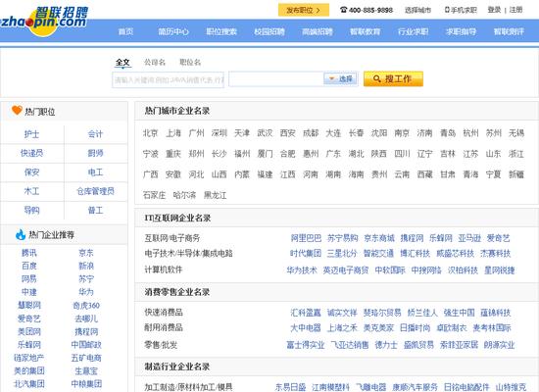Choose 黑龙江 in hot cities list
This screenshot has height=392, width=539.
(216, 195)
